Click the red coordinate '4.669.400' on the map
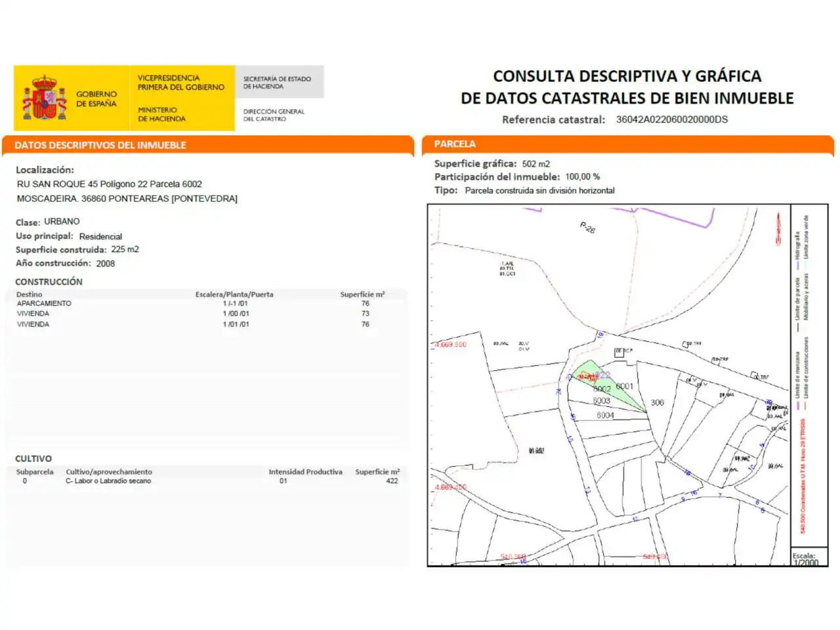This screenshot has height=630, width=840. (x=451, y=488)
